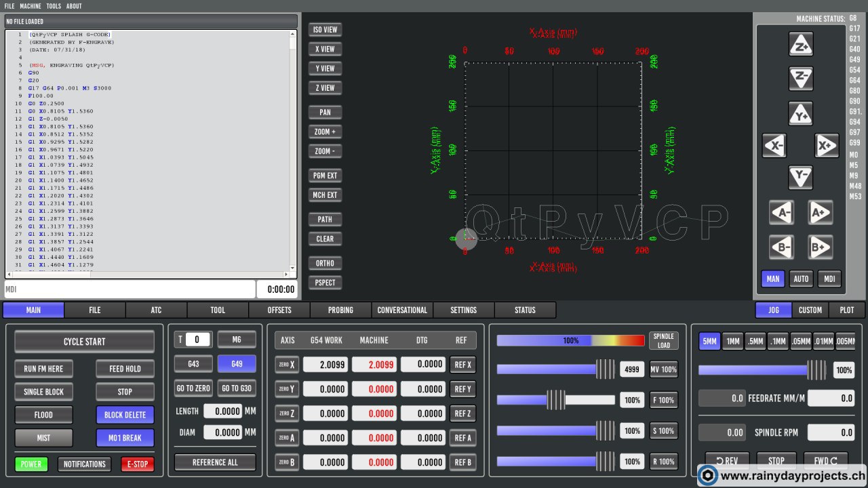Click SINGLE BLOCK button

(43, 392)
